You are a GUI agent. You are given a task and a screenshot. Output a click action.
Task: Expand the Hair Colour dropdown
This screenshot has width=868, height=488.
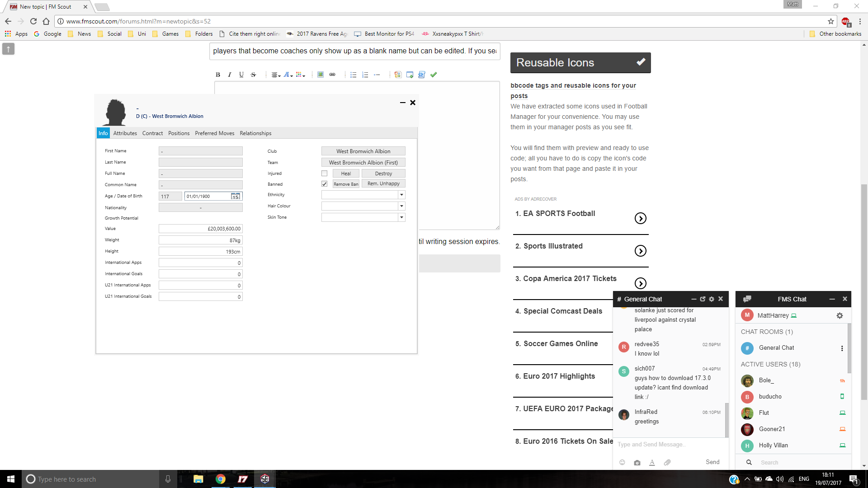click(x=401, y=206)
